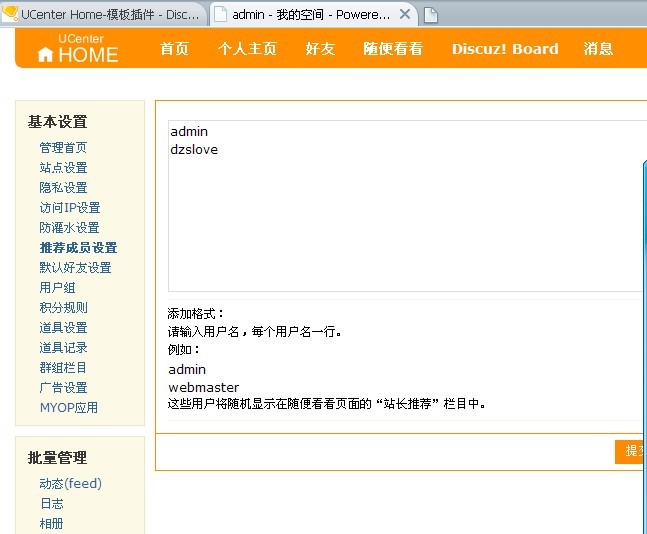The width and height of the screenshot is (647, 534).
Task: Click the orange 提交 submit button
Action: (x=630, y=451)
